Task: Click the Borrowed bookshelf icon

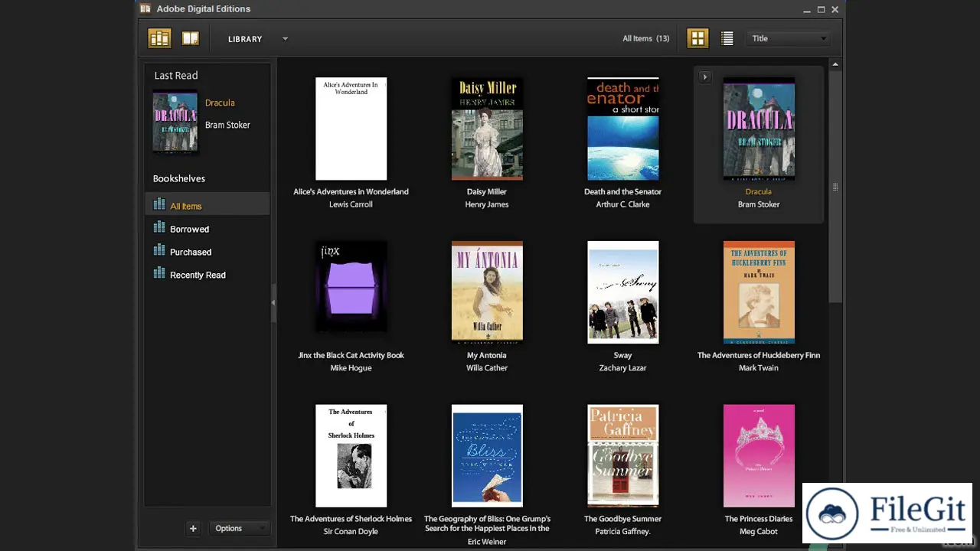Action: point(159,227)
